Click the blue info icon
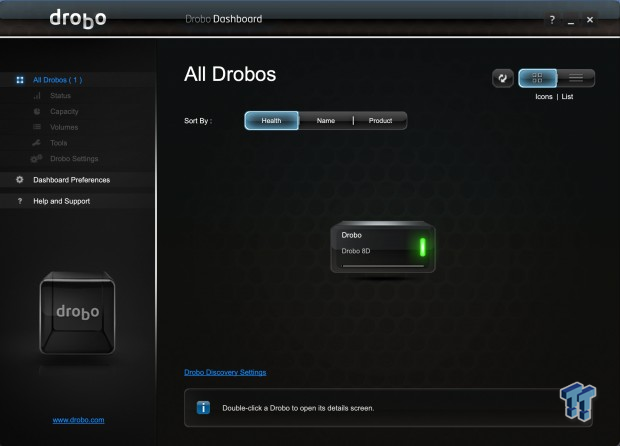This screenshot has height=446, width=620. [203, 408]
